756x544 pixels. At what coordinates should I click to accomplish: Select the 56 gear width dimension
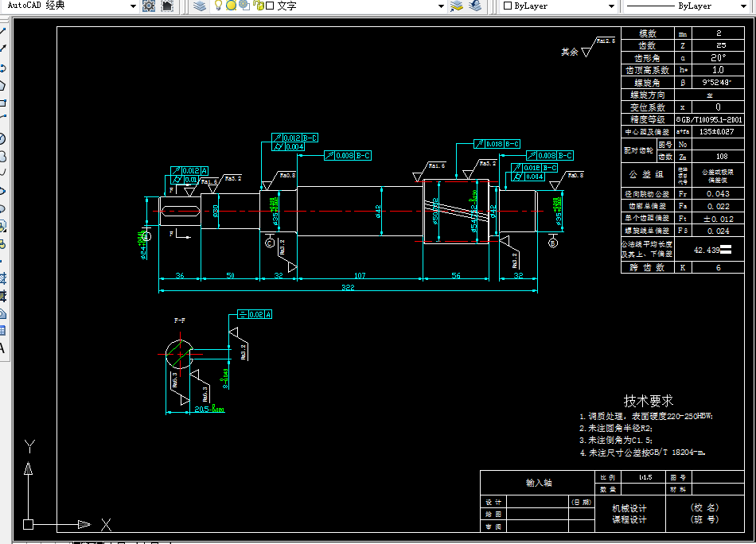[x=456, y=276]
